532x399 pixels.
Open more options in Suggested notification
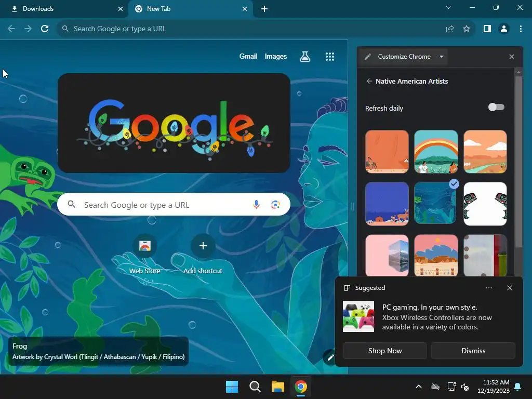488,288
